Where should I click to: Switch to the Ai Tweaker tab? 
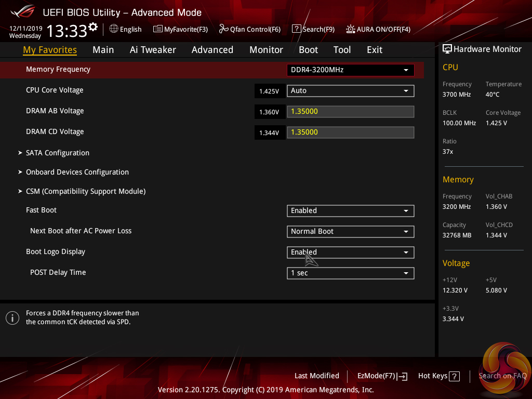pyautogui.click(x=153, y=50)
